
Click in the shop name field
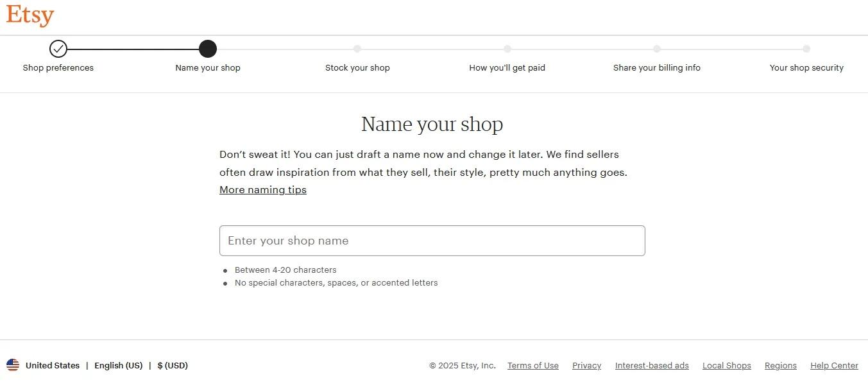tap(432, 241)
